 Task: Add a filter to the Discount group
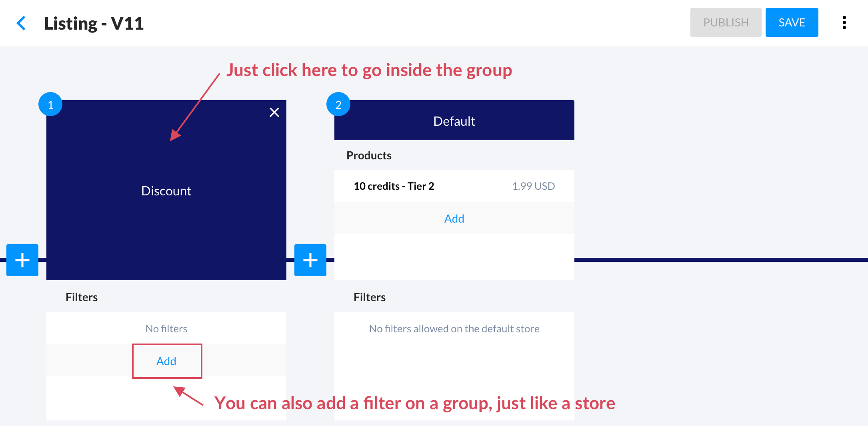point(166,361)
